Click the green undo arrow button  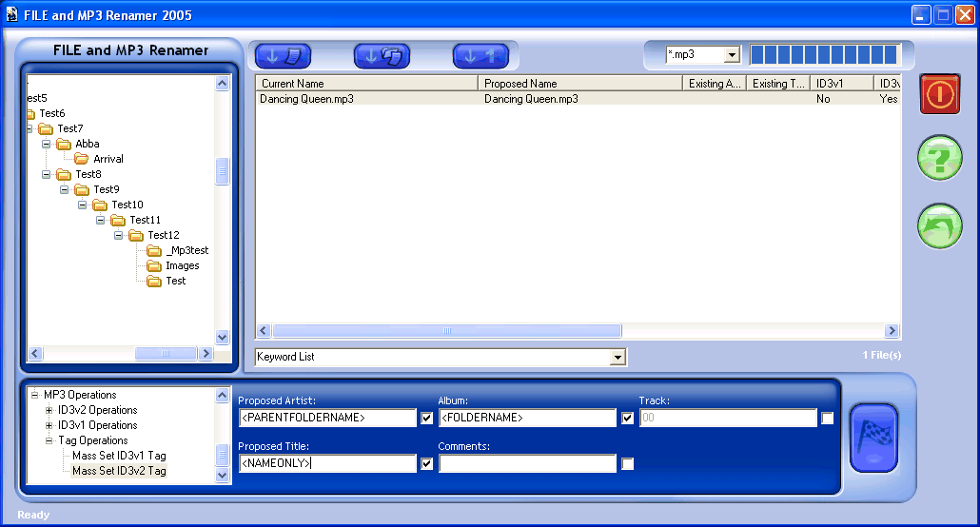tap(939, 226)
